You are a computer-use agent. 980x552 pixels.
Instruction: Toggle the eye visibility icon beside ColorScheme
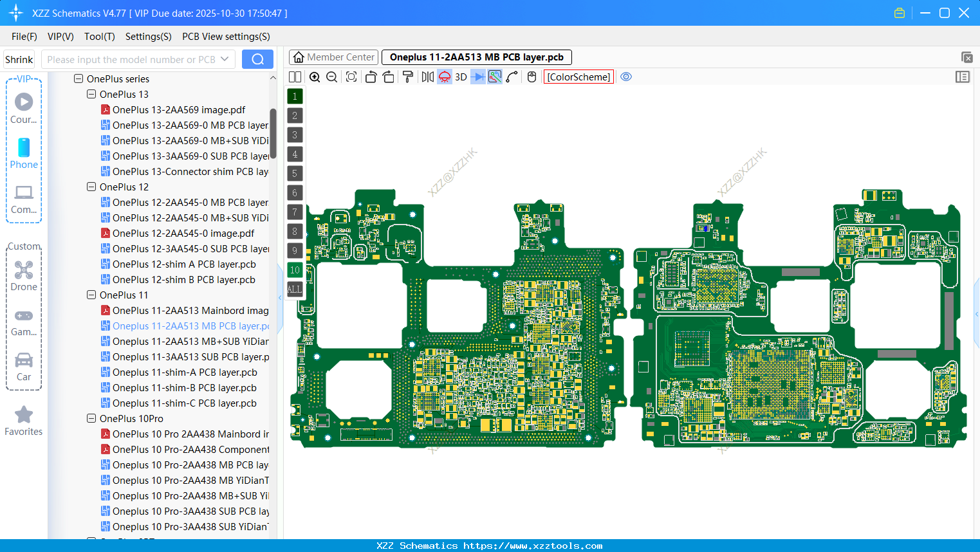(x=626, y=77)
